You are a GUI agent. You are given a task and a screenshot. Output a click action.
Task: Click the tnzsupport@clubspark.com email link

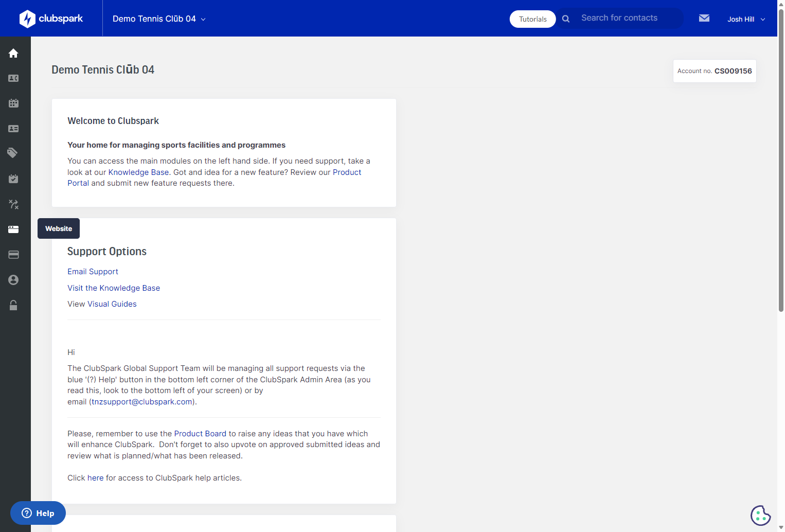pos(142,402)
